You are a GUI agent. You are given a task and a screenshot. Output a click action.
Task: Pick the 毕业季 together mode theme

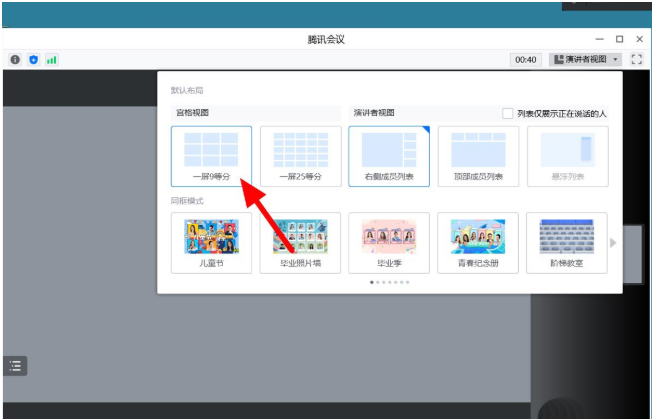389,243
